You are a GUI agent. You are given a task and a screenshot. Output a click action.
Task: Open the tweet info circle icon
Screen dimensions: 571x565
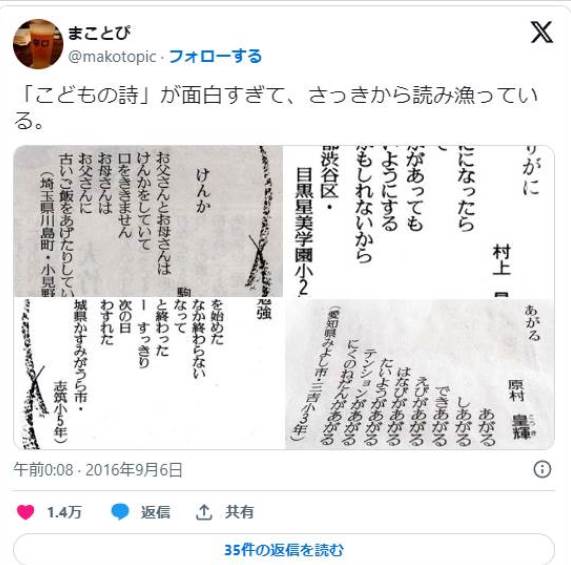click(542, 469)
